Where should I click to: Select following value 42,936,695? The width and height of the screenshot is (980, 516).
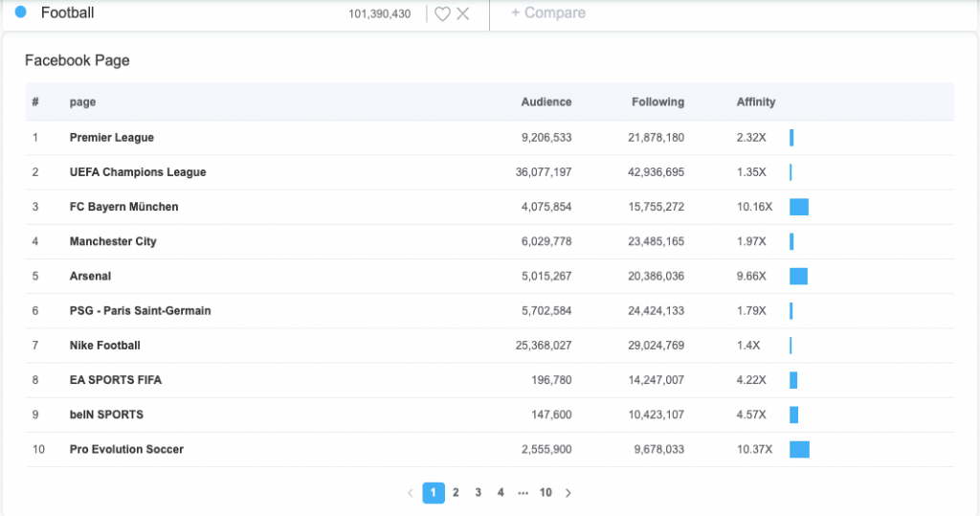coord(656,172)
